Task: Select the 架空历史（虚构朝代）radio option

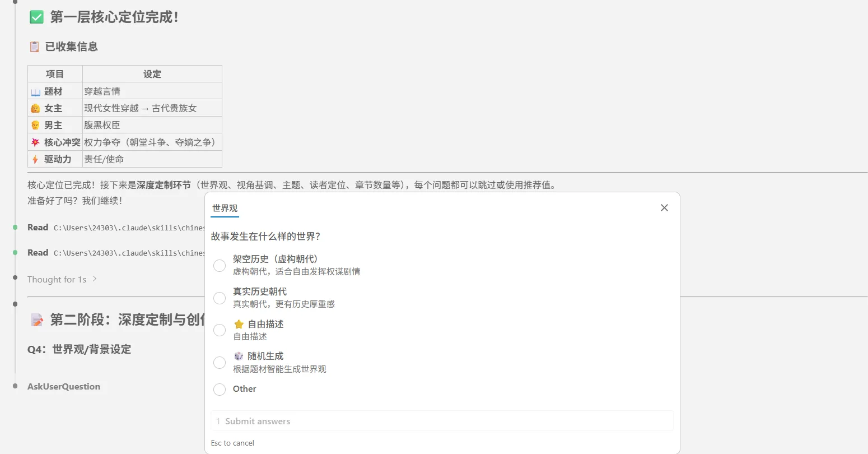Action: click(220, 266)
